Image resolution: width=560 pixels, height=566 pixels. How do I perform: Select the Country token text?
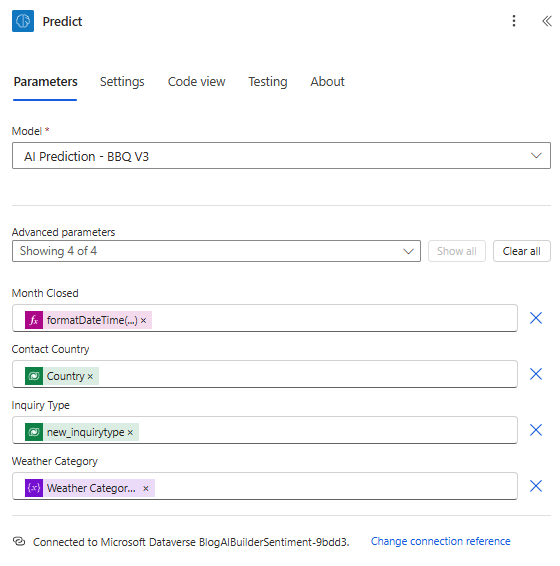pos(65,376)
